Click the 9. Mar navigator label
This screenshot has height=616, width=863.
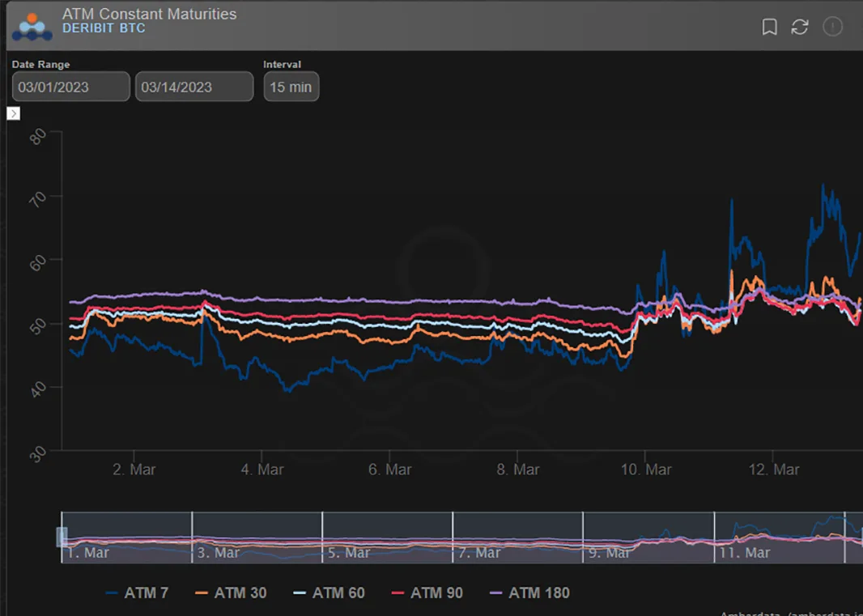click(609, 552)
